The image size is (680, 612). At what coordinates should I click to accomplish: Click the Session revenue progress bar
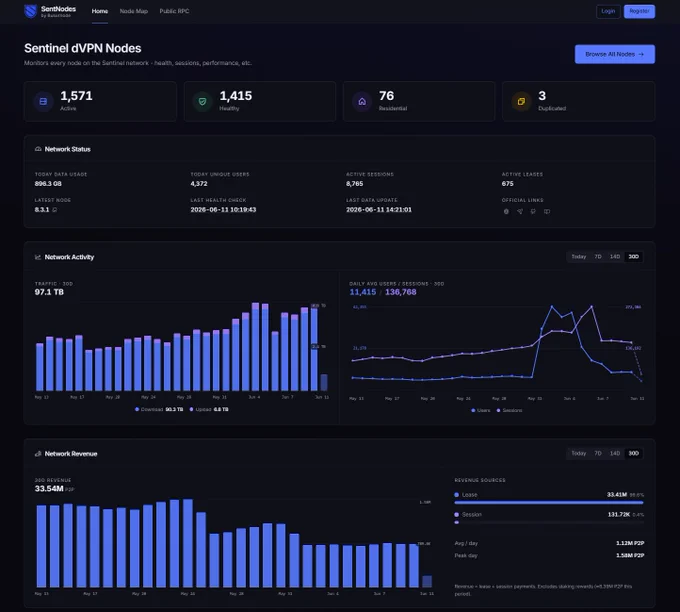pos(549,523)
